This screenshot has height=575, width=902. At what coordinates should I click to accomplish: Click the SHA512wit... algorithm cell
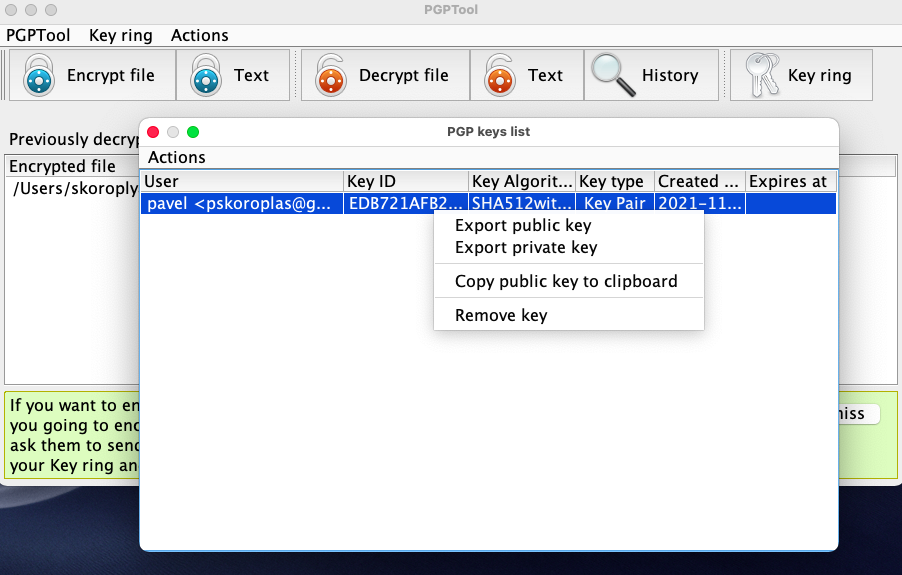click(522, 204)
